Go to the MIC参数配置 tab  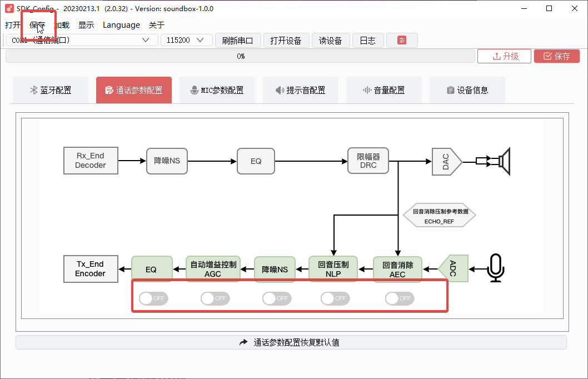(217, 90)
